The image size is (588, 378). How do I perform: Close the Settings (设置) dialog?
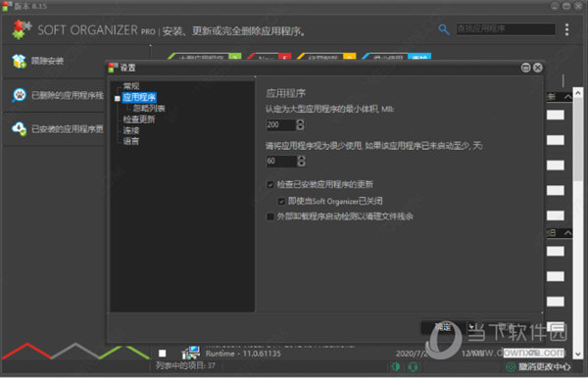pyautogui.click(x=538, y=68)
